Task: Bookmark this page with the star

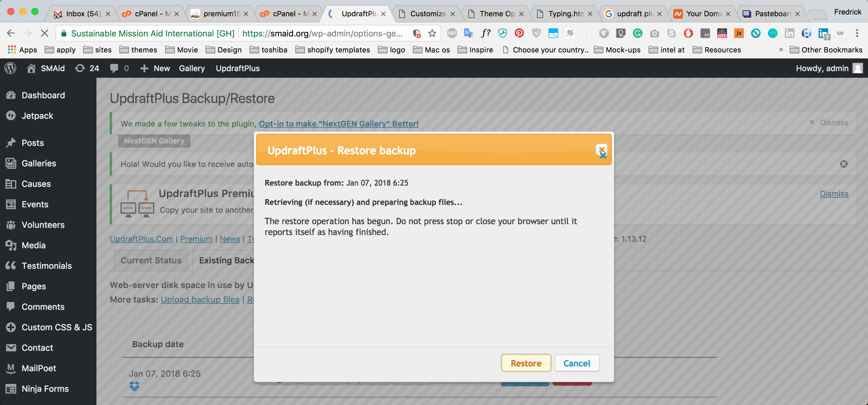Action: pos(432,33)
